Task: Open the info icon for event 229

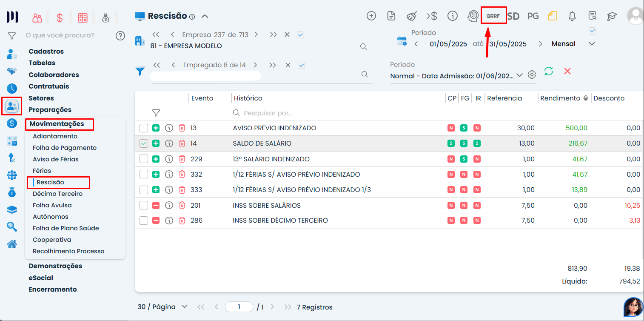Action: [x=169, y=159]
